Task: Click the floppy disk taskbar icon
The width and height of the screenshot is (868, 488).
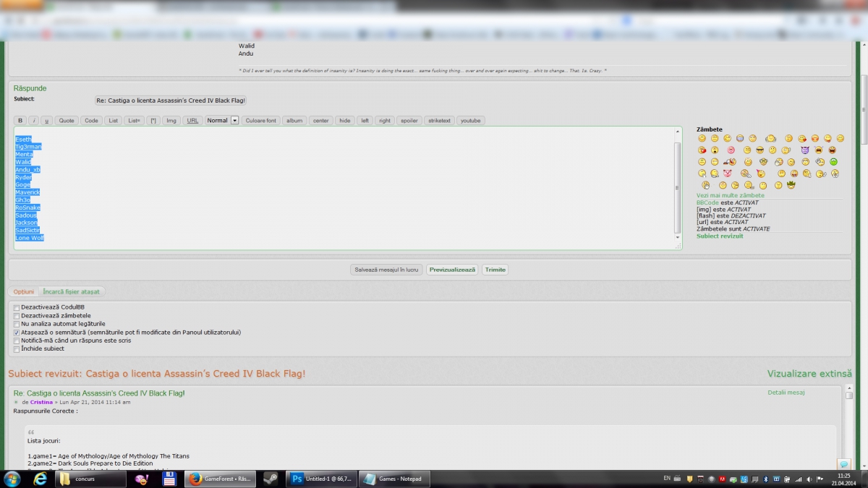Action: coord(169,479)
